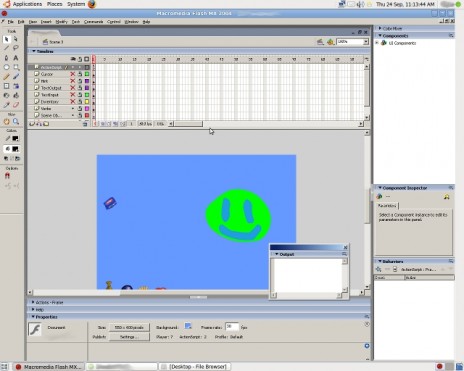Open the Firefox browser launcher
Image resolution: width=464 pixels, height=371 pixels.
coord(92,4)
